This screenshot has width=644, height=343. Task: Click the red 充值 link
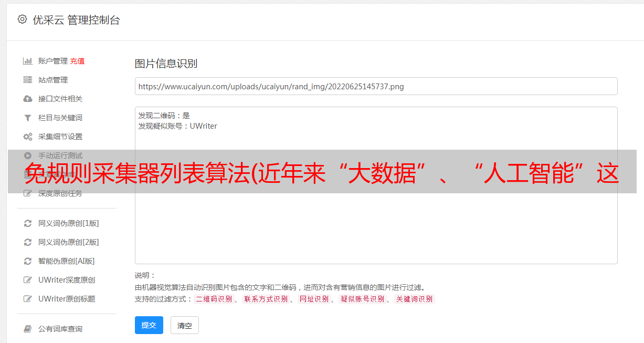77,61
